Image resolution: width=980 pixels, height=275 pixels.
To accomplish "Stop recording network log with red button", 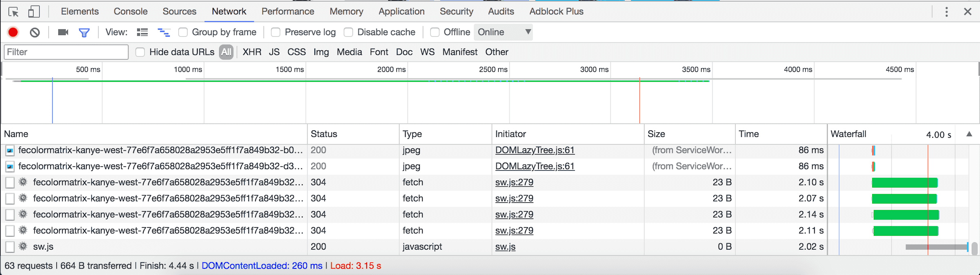I will pos(13,32).
